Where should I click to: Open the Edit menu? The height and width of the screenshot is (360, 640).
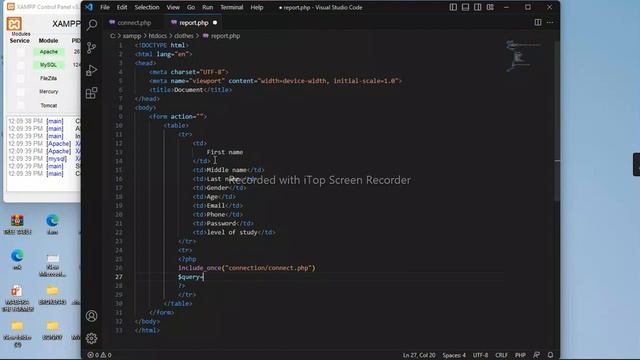(x=122, y=7)
